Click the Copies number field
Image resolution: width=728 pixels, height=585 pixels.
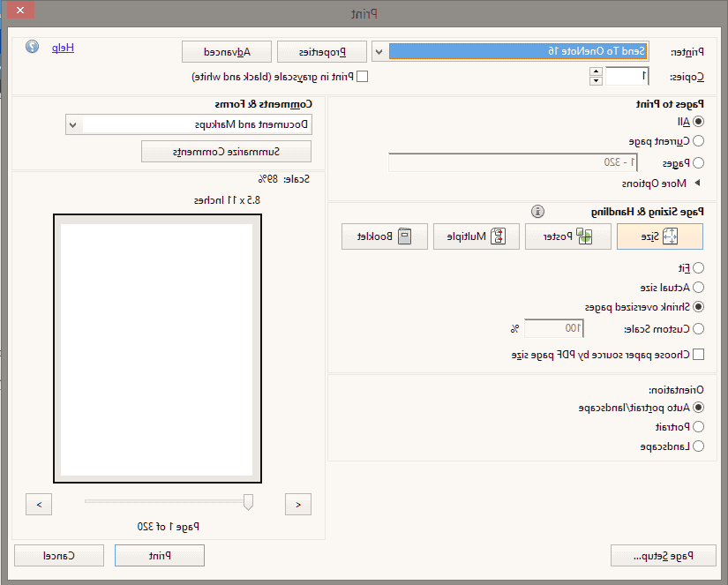click(x=627, y=76)
